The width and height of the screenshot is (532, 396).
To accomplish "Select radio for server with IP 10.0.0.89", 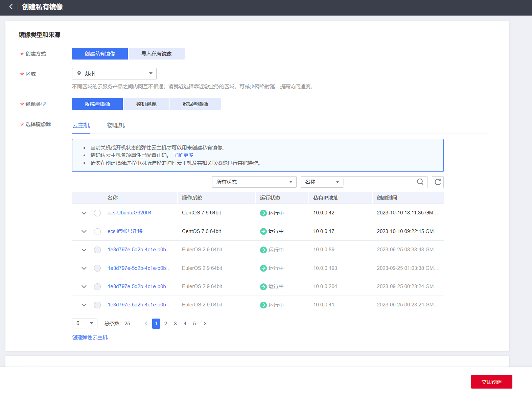I will [97, 250].
